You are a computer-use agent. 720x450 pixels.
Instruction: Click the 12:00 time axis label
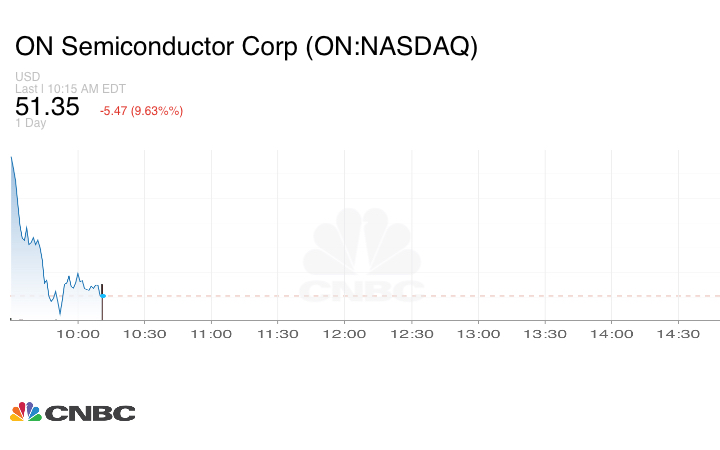coord(345,334)
